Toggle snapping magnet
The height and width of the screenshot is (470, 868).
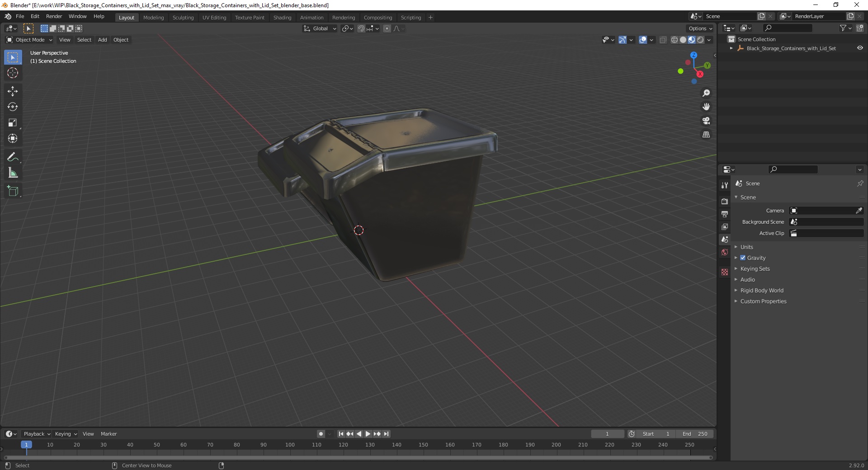click(x=361, y=28)
